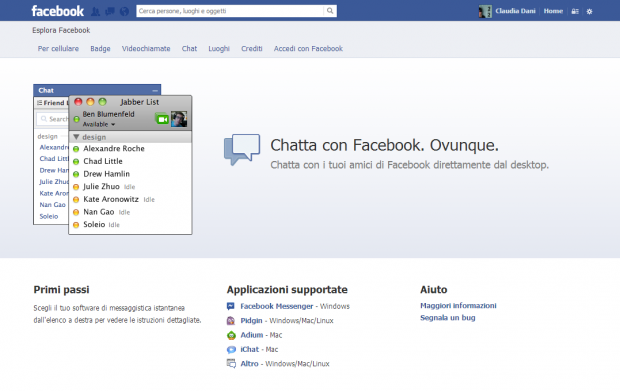Open the Chat tab

189,49
